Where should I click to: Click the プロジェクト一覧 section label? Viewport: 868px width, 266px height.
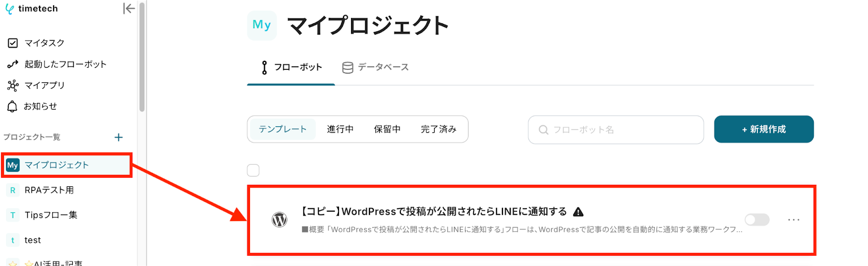(32, 137)
